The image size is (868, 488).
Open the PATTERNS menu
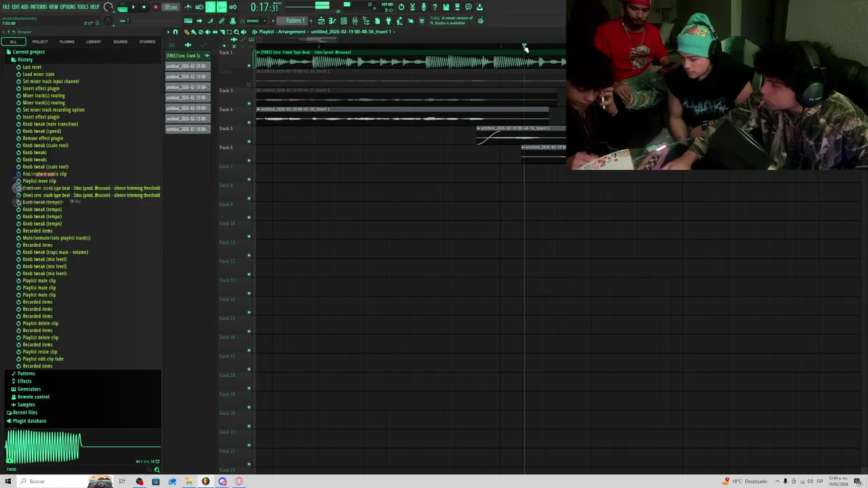click(39, 7)
